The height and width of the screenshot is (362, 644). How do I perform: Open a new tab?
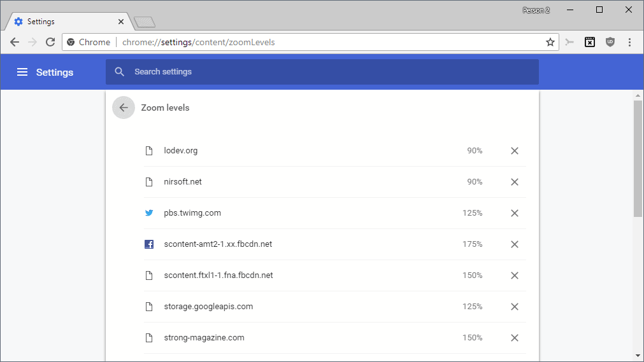145,22
